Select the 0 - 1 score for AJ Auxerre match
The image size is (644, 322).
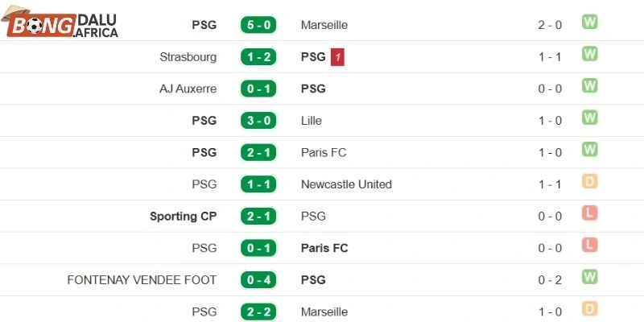(258, 89)
